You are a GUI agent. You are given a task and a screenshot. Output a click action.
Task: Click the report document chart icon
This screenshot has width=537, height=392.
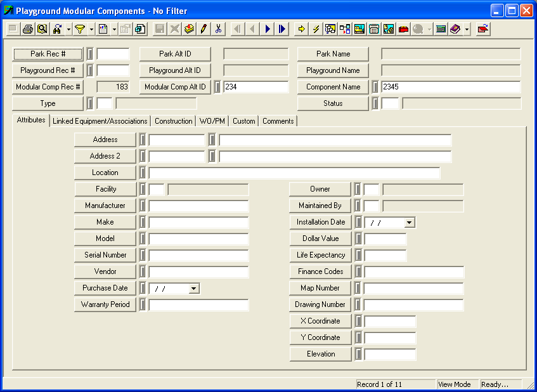103,29
